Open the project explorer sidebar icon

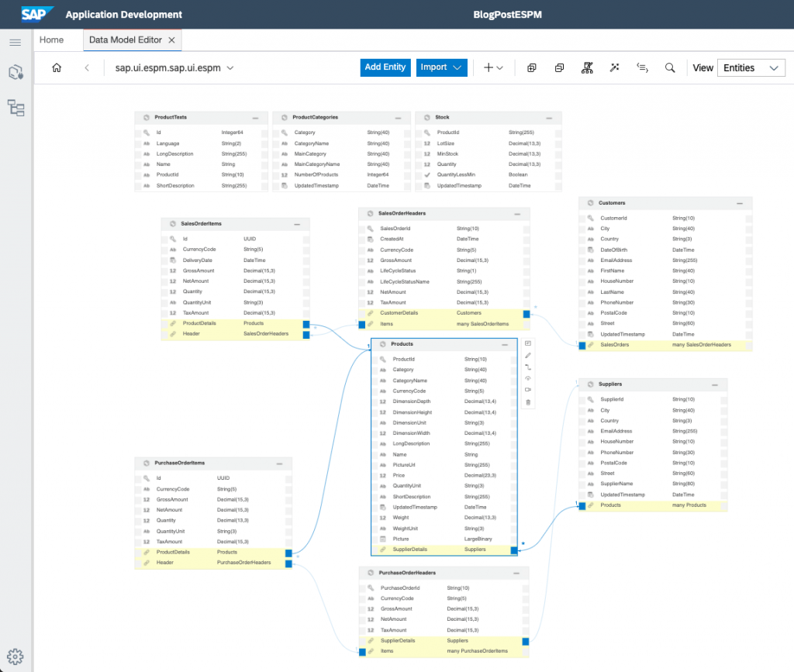coord(16,72)
